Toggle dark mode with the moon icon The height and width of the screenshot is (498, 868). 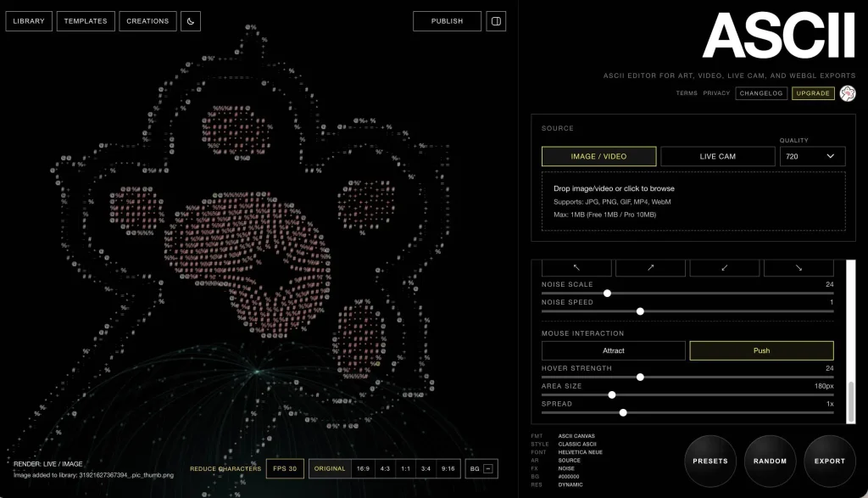point(191,21)
